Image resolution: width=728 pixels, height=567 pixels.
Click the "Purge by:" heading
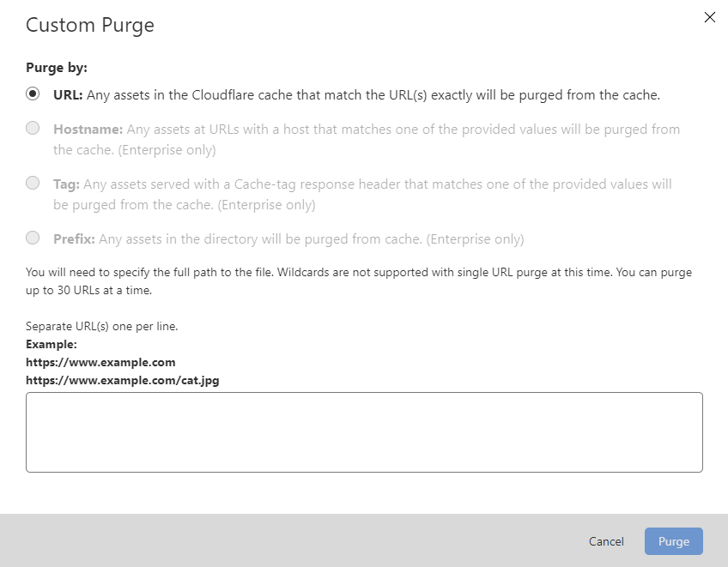(57, 67)
